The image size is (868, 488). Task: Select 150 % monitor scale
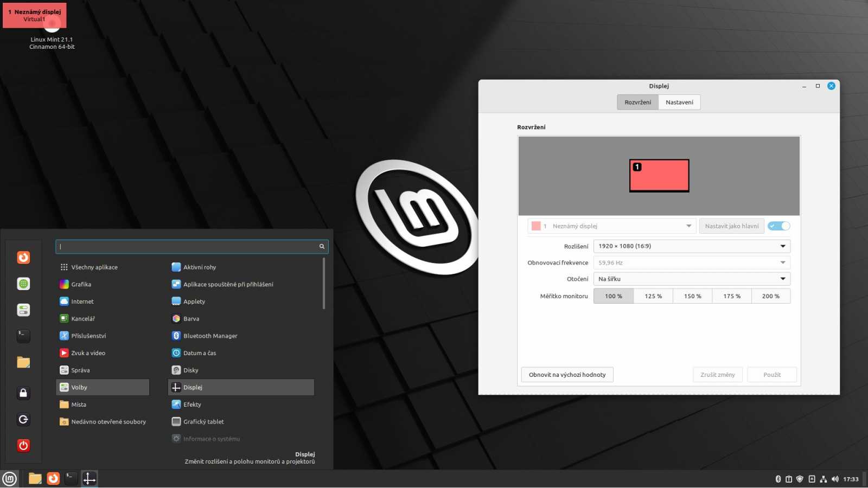(692, 296)
